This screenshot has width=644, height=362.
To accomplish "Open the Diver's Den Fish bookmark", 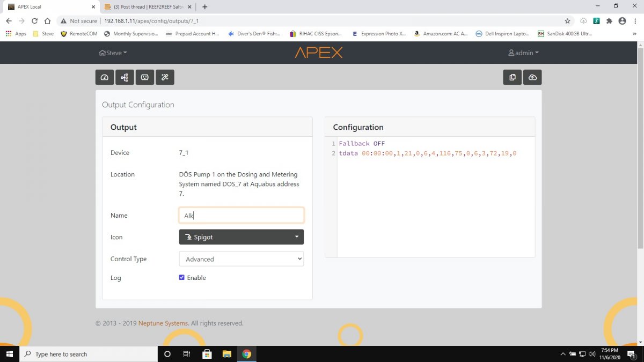I will 254,34.
